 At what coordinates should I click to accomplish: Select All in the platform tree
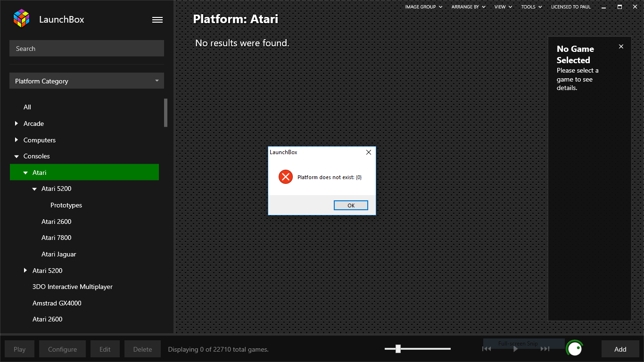27,107
